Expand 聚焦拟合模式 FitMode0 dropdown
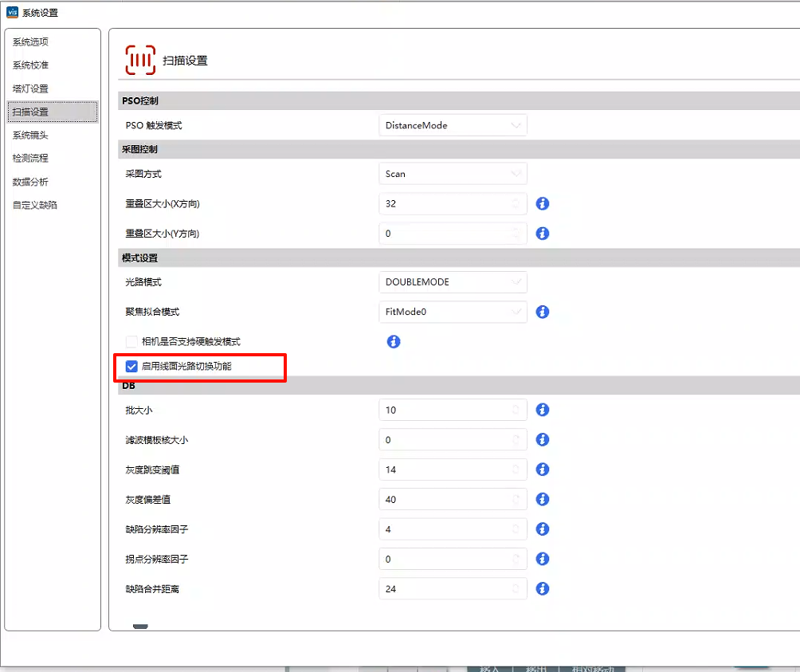The height and width of the screenshot is (672, 800). 452,312
